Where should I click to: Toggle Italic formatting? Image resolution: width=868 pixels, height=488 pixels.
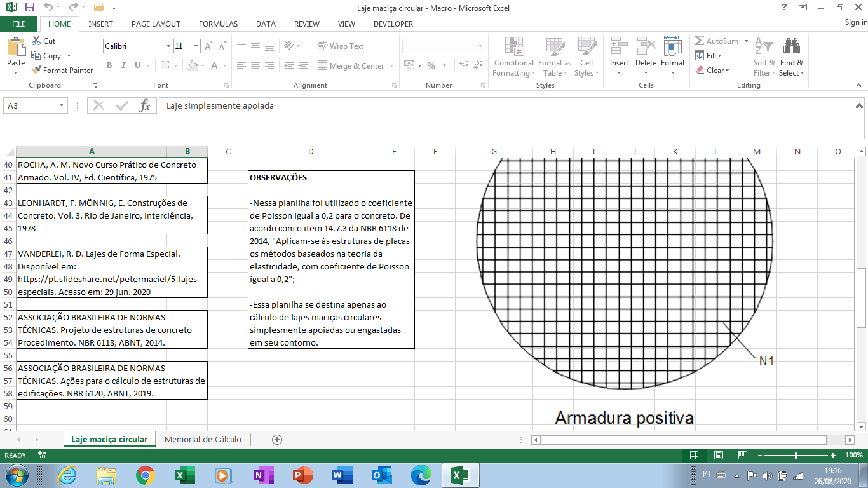pyautogui.click(x=122, y=65)
